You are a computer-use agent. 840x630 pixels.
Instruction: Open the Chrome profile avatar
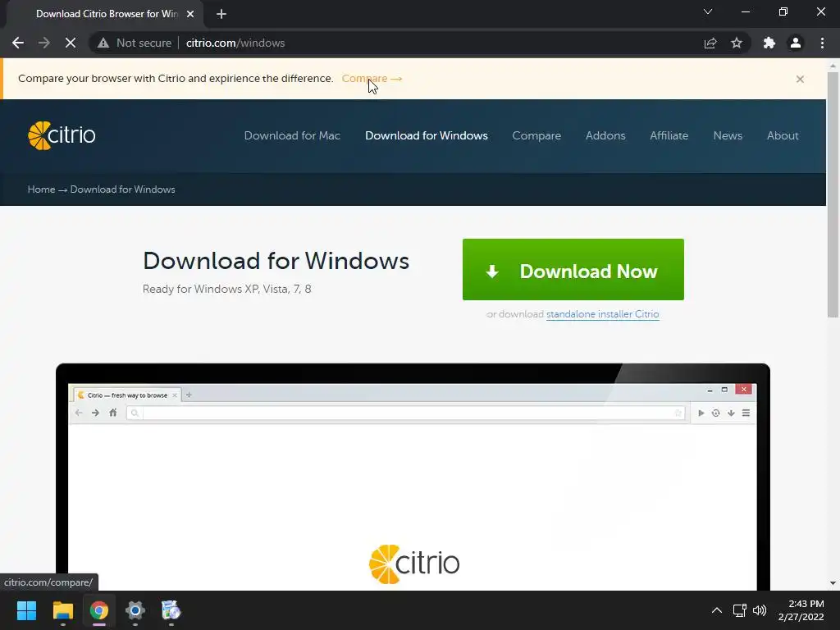click(796, 43)
